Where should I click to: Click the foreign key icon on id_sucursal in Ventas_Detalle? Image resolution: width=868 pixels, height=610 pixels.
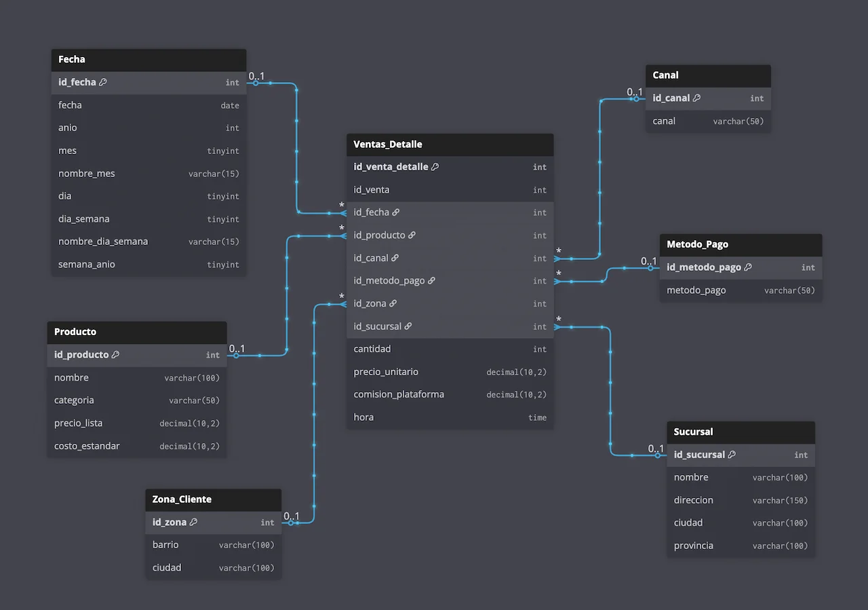408,326
